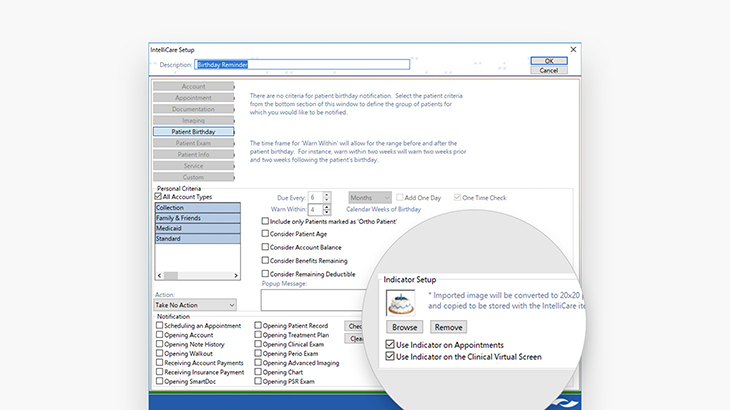
Task: Check Opening Perio Exam notification
Action: click(257, 353)
